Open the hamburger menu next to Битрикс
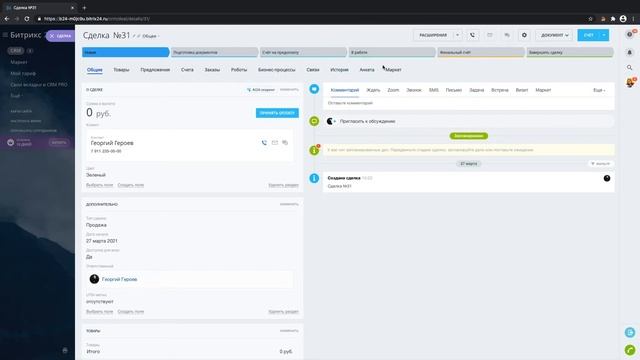Screen dimensions: 640x360 coord(5,35)
